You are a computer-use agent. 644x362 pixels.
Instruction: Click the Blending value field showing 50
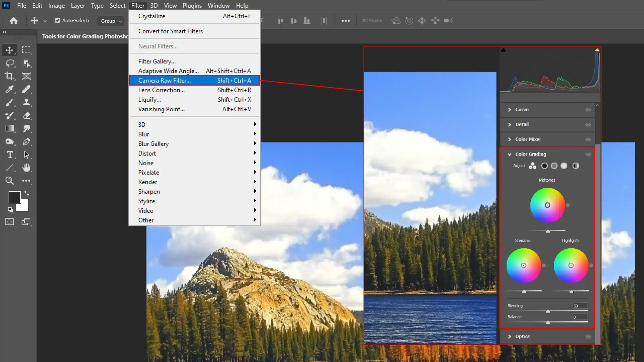[580, 306]
